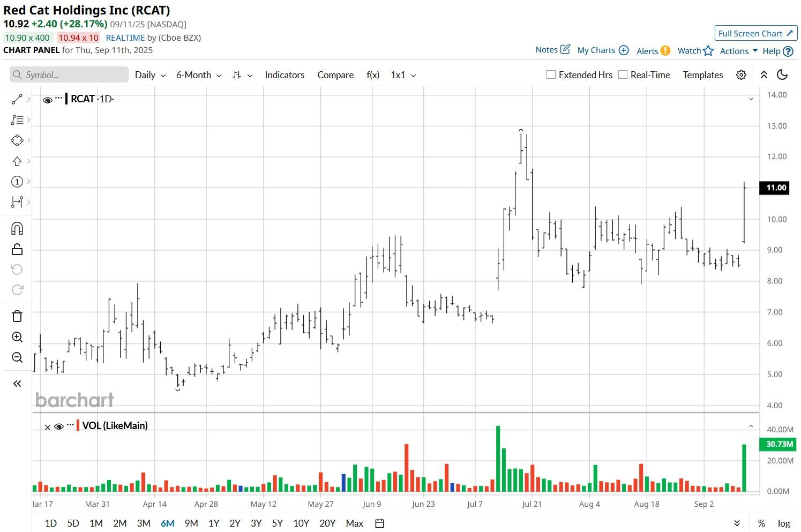Image resolution: width=801 pixels, height=532 pixels.
Task: Select the trend line drawing tool
Action: 17,99
